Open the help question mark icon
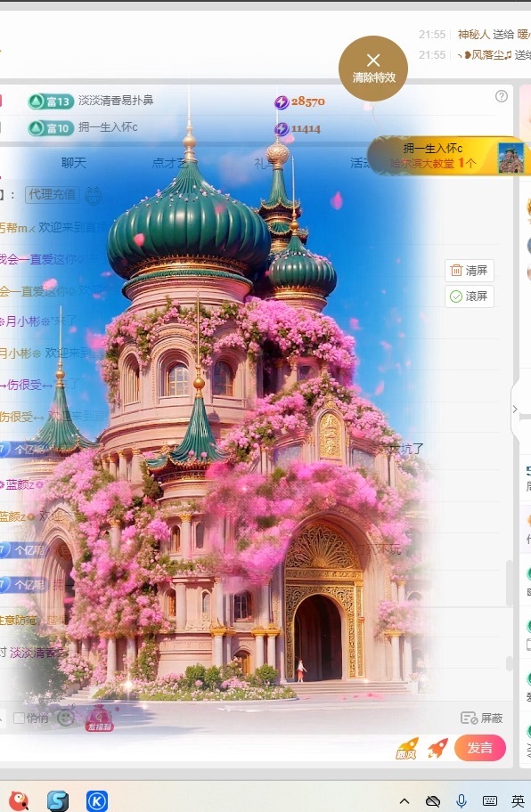The image size is (531, 812). (501, 96)
